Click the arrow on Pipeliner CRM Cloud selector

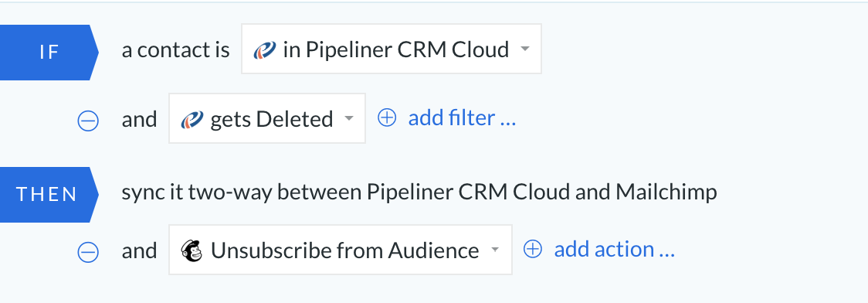(x=525, y=49)
